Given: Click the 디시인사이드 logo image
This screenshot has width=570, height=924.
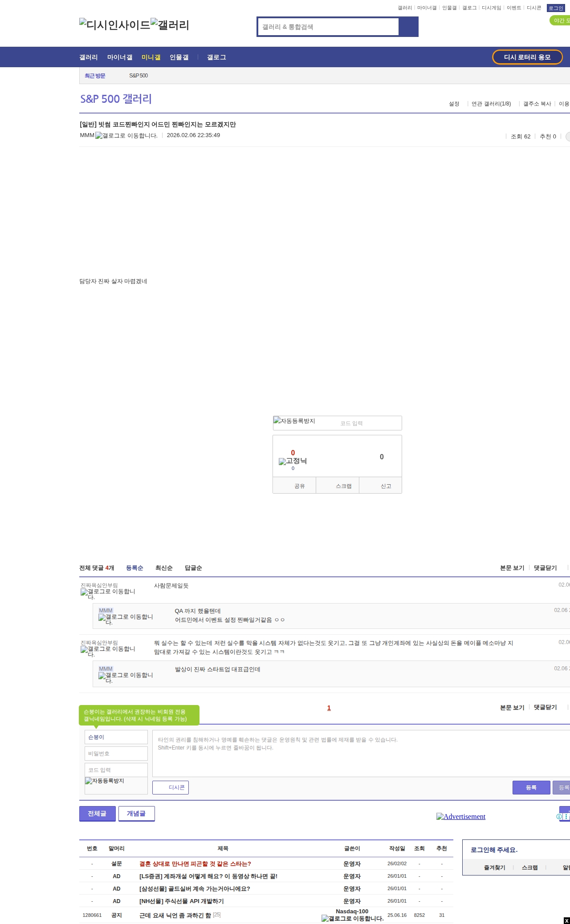Looking at the screenshot, I should click(x=115, y=25).
